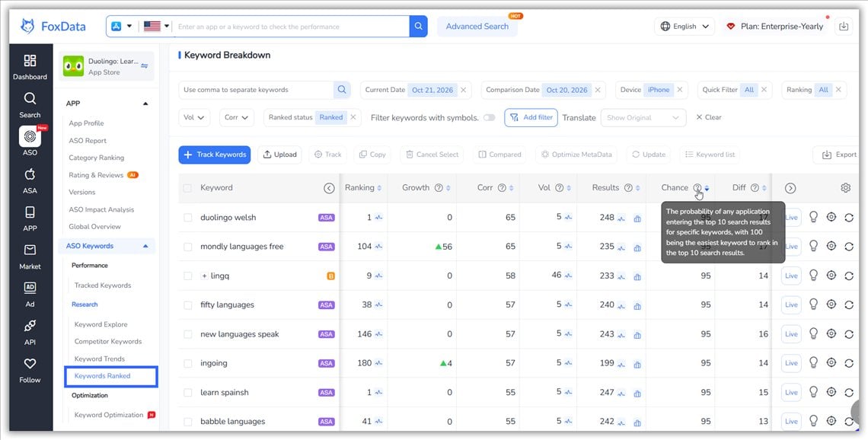
Task: Click the comma-separated keywords input field
Action: tap(256, 90)
